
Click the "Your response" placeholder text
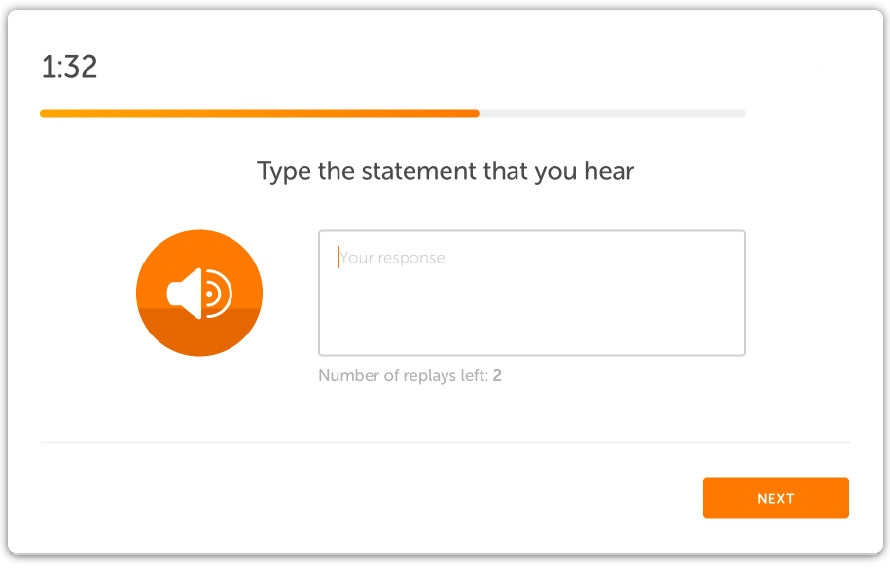click(392, 258)
